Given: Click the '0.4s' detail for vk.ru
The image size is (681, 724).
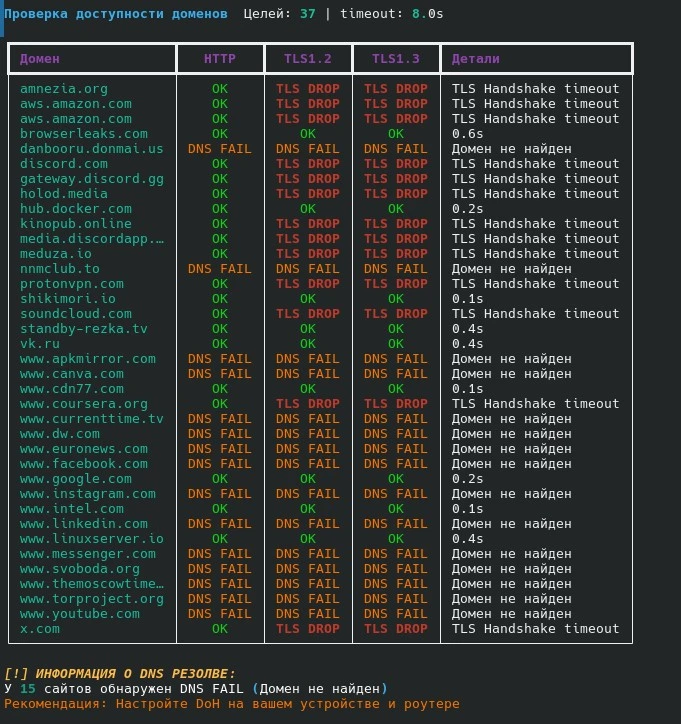Looking at the screenshot, I should pos(467,344).
